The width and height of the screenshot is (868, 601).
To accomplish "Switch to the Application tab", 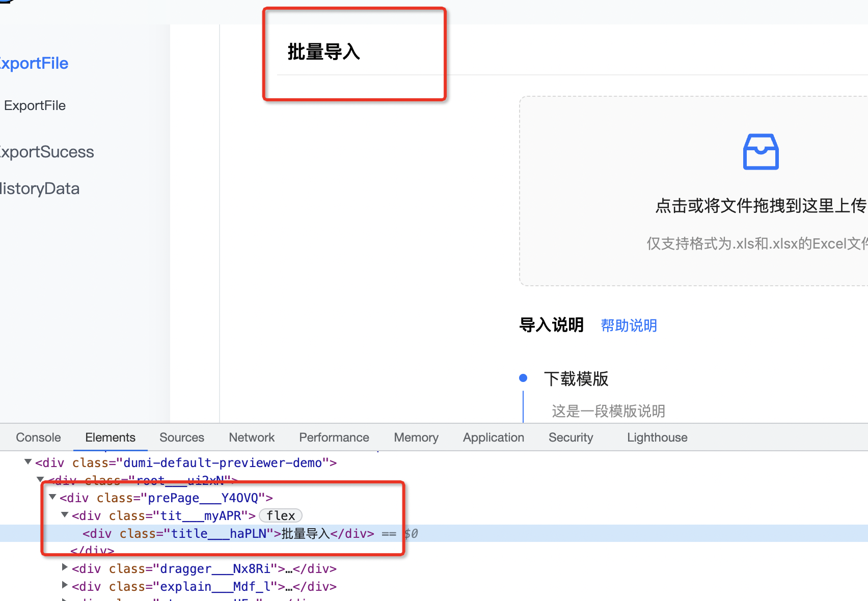I will 493,437.
